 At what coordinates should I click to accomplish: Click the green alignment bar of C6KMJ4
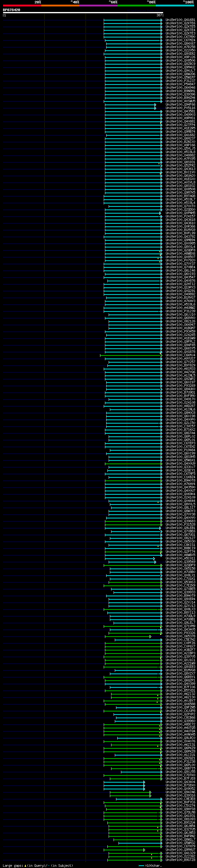131,355
